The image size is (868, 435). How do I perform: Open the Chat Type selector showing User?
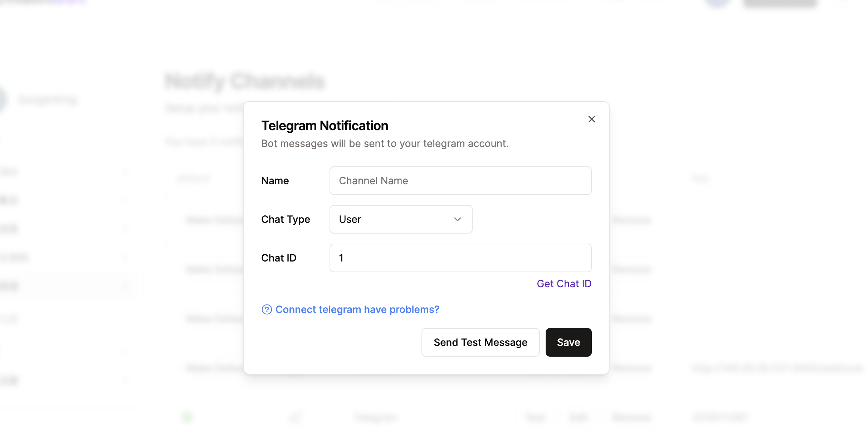[x=400, y=219]
